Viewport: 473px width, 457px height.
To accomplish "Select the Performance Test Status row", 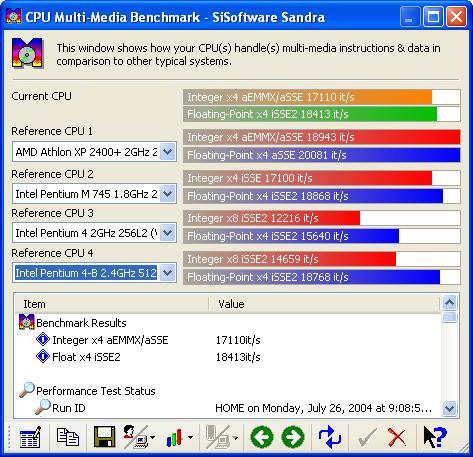I will [228, 391].
